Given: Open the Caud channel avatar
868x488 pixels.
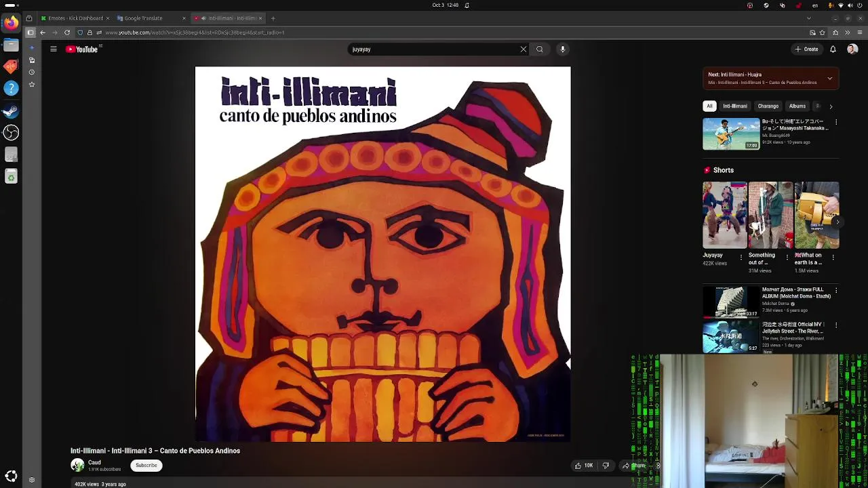Looking at the screenshot, I should click(77, 465).
